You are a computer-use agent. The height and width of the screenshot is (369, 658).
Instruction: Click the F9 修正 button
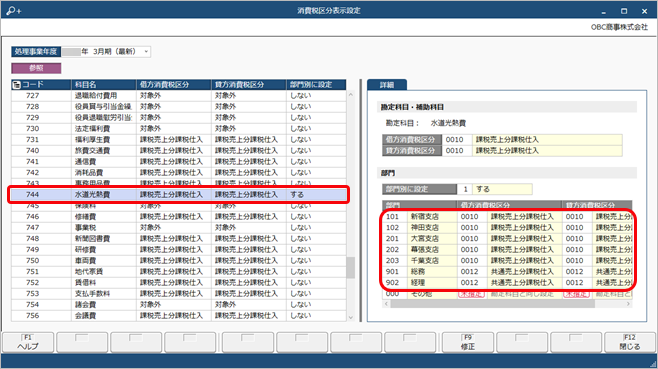[467, 342]
